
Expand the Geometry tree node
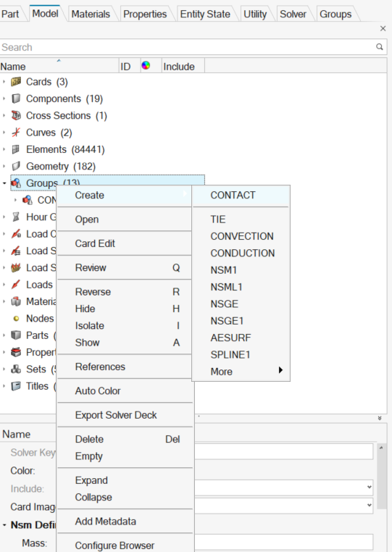pos(4,166)
